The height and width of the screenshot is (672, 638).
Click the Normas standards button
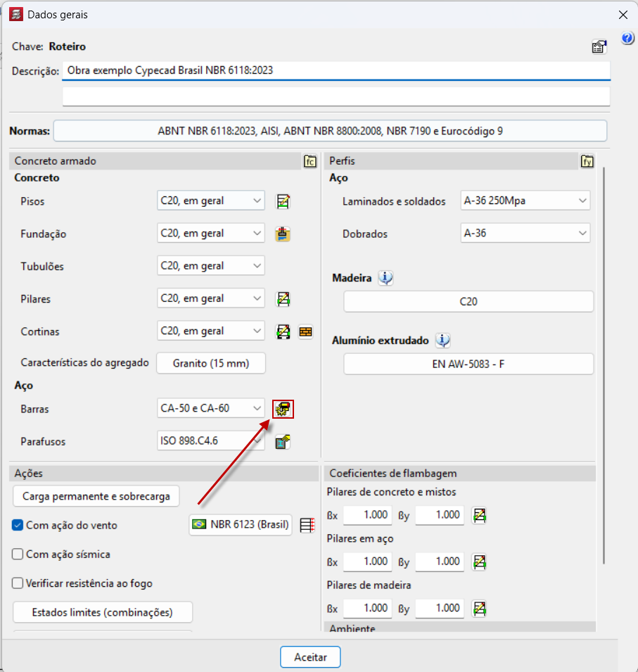coord(330,131)
